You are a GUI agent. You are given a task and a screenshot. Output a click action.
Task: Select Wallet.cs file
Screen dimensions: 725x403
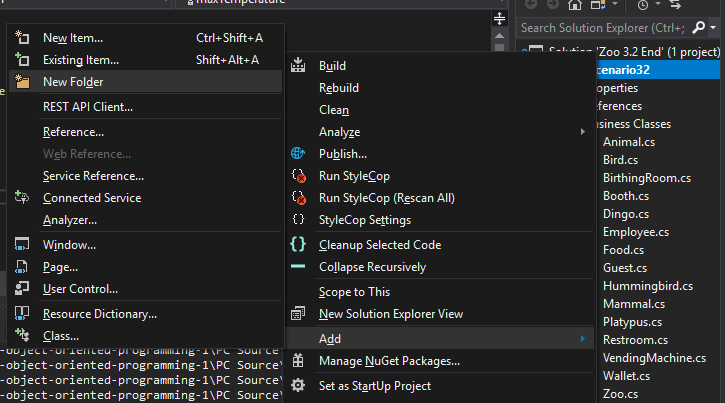627,376
